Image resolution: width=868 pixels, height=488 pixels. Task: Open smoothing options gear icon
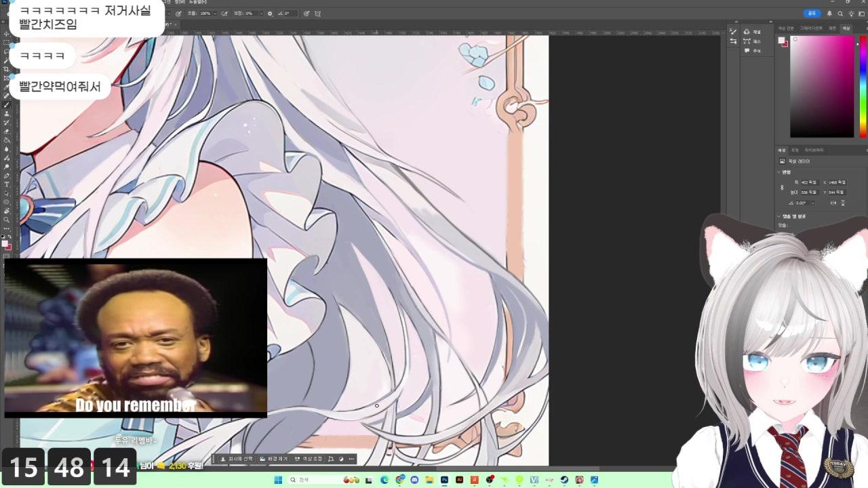[270, 14]
